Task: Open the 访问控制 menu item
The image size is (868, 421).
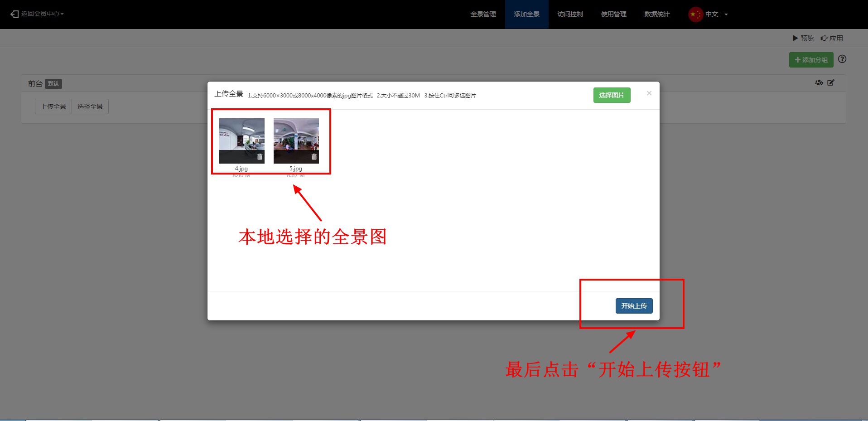Action: point(570,15)
